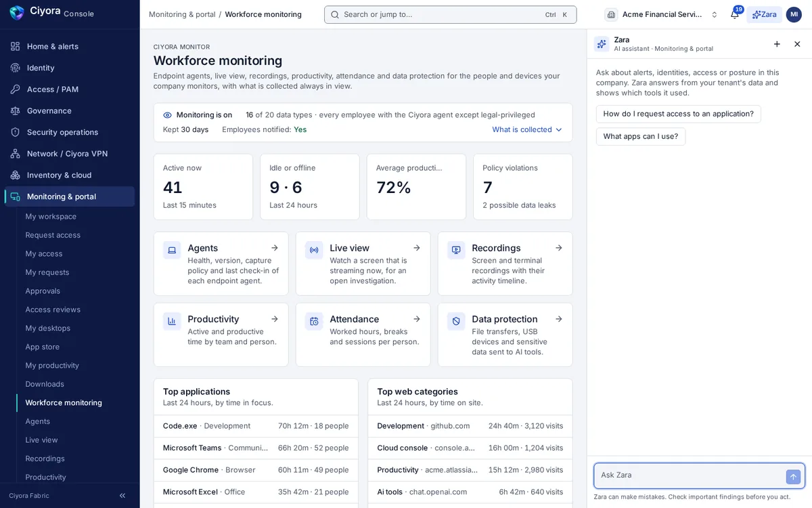
Task: Click 'How do I request access to an application?'
Action: [x=678, y=114]
